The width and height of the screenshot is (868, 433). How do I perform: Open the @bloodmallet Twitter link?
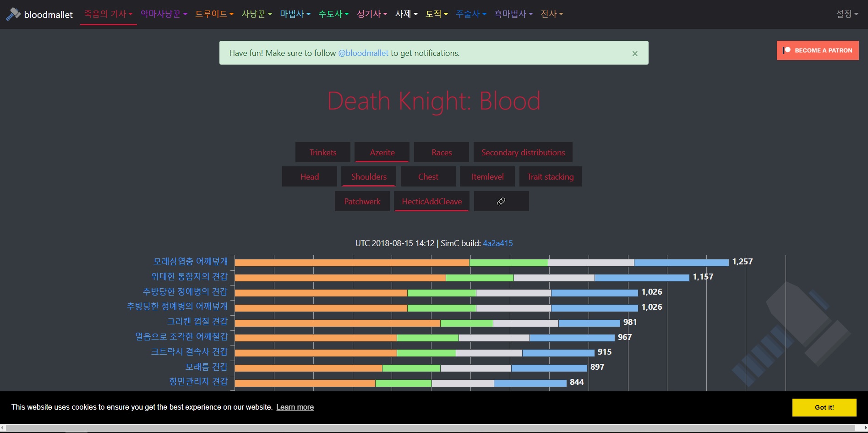point(363,53)
